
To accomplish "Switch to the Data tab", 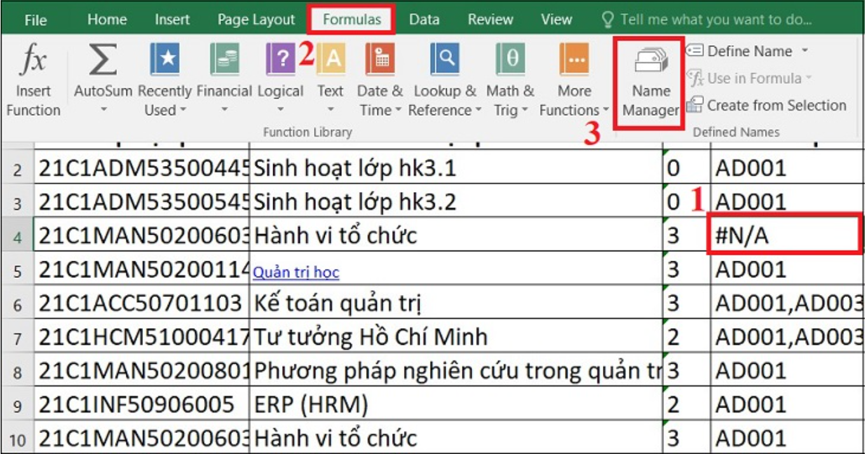I will [x=424, y=20].
